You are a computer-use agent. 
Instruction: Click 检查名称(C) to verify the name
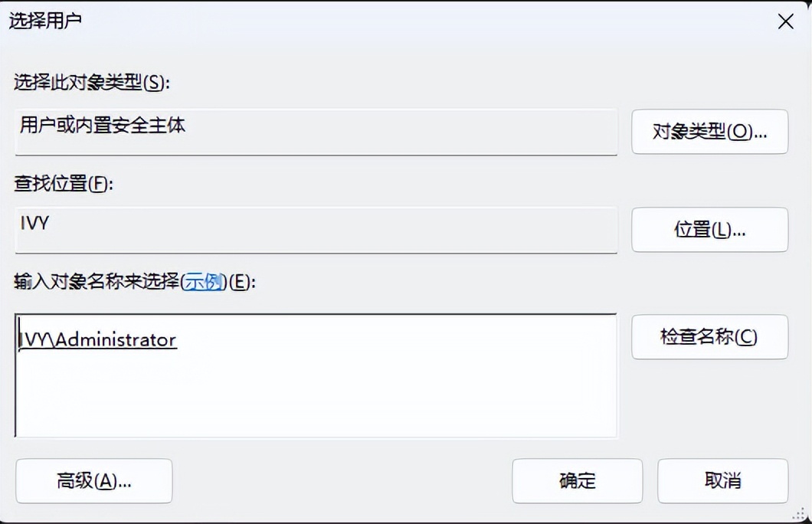pos(709,337)
